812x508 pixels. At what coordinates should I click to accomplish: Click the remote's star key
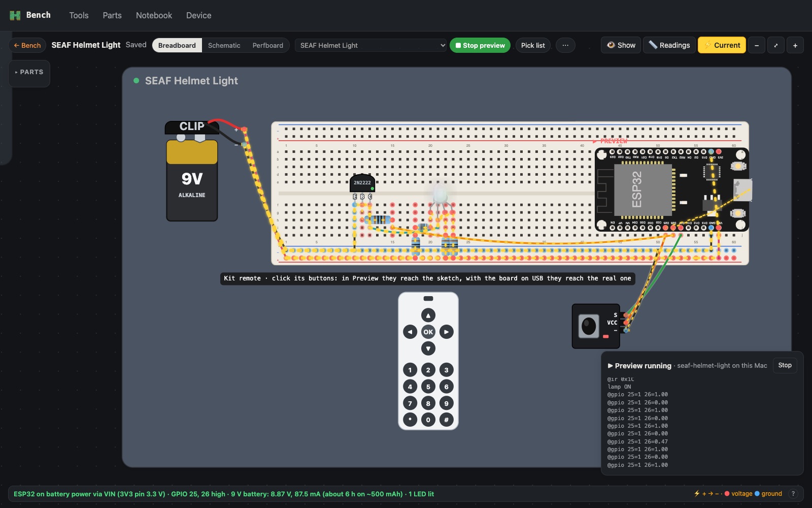pyautogui.click(x=410, y=420)
